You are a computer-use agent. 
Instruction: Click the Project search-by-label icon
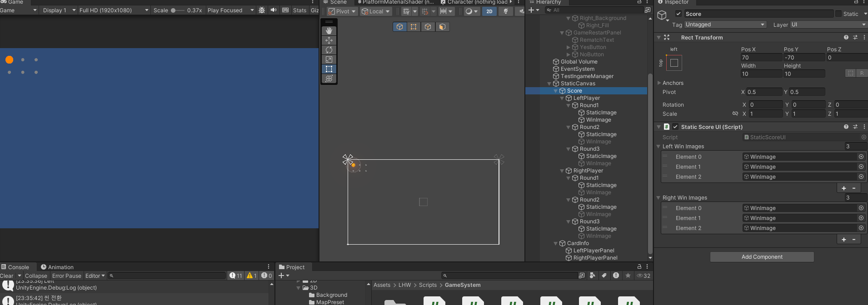pyautogui.click(x=604, y=275)
